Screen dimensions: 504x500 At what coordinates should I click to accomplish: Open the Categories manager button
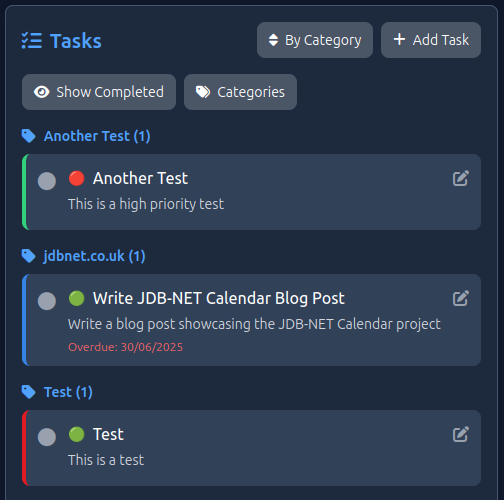(240, 92)
